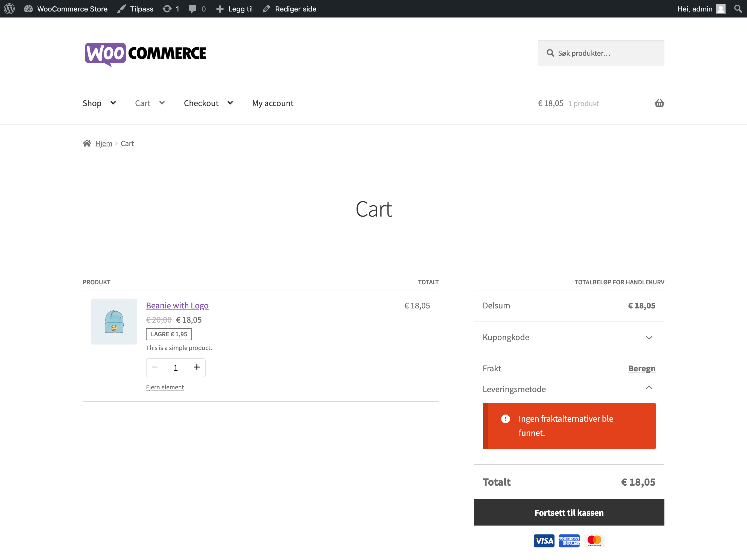Click the admin avatar image
This screenshot has width=747, height=560.
tap(720, 9)
